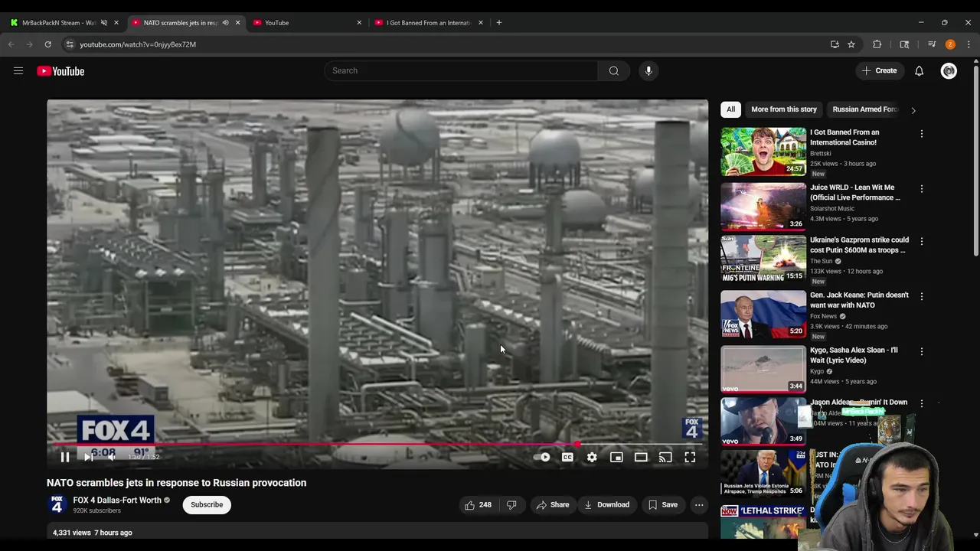The image size is (980, 551).
Task: Open more actions ellipsis below video
Action: [699, 505]
